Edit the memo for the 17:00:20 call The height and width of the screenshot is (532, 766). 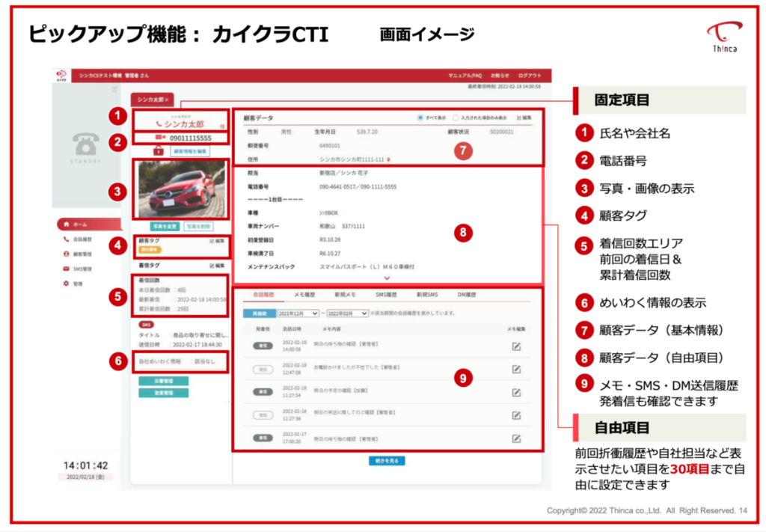516,438
